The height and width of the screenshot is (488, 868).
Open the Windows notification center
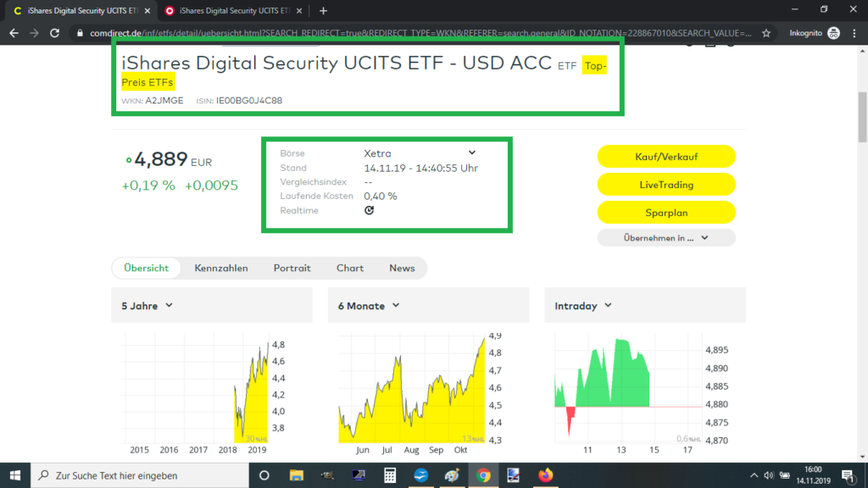point(848,475)
